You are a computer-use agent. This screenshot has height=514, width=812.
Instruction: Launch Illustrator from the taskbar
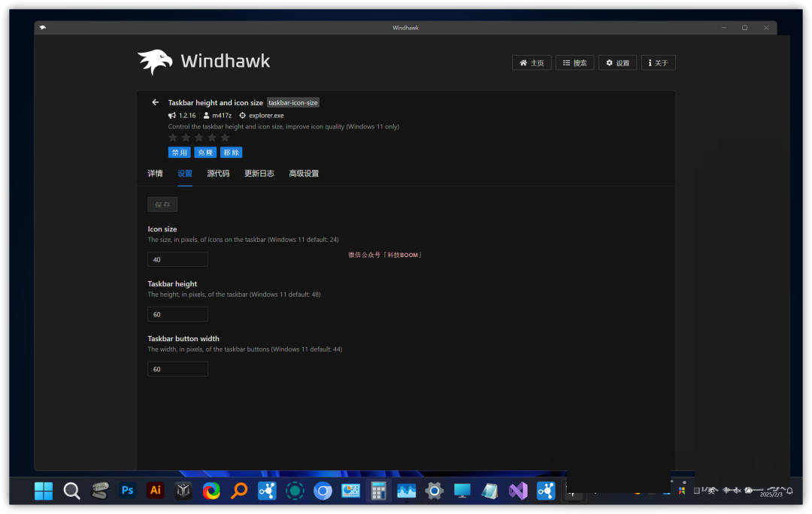coord(156,491)
